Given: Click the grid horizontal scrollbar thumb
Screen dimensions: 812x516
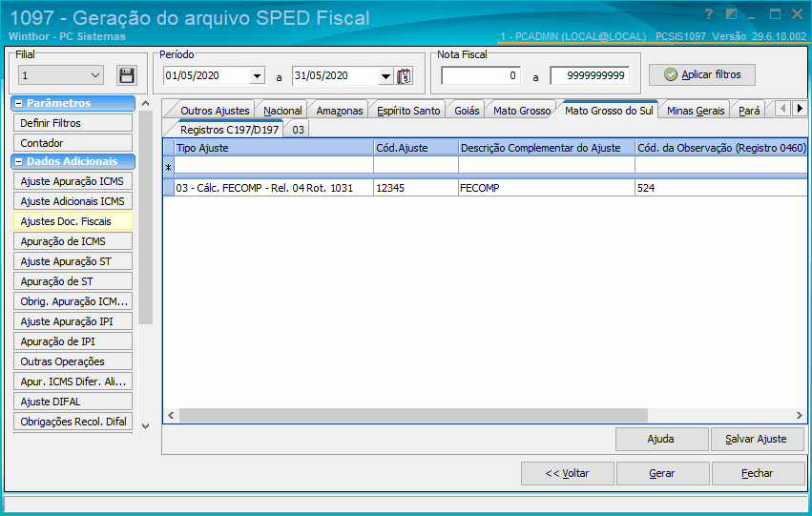Looking at the screenshot, I should click(413, 415).
